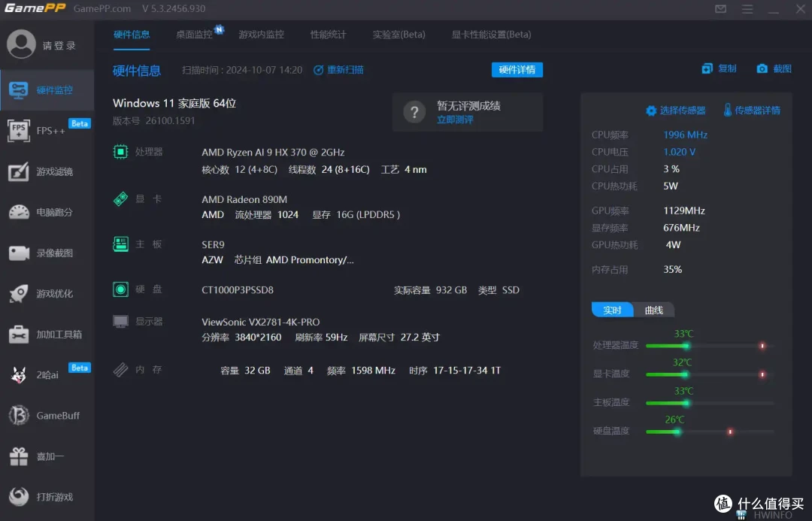The image size is (812, 521).
Task: Click the 选择传感器 gear icon
Action: click(651, 111)
